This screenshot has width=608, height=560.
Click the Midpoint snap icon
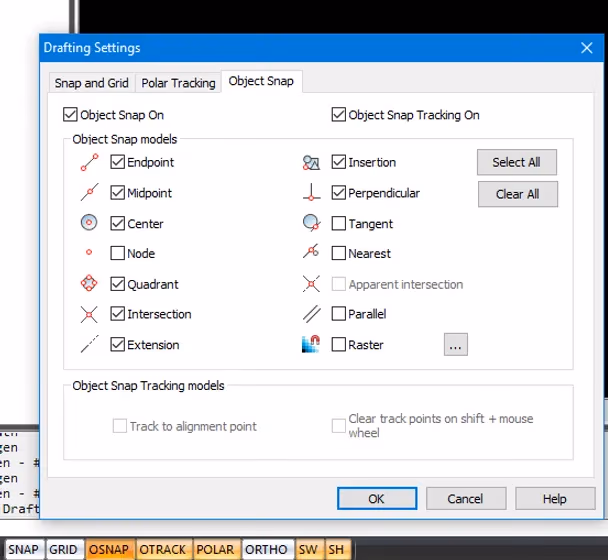point(89,192)
